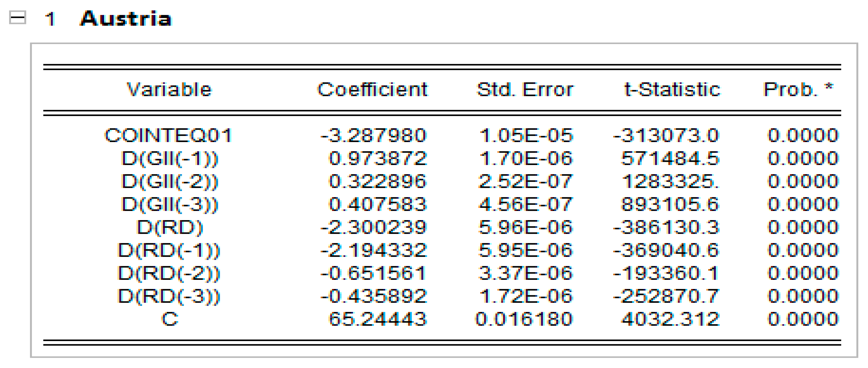Click the Prob. * column header
This screenshot has width=868, height=368.
point(798,90)
